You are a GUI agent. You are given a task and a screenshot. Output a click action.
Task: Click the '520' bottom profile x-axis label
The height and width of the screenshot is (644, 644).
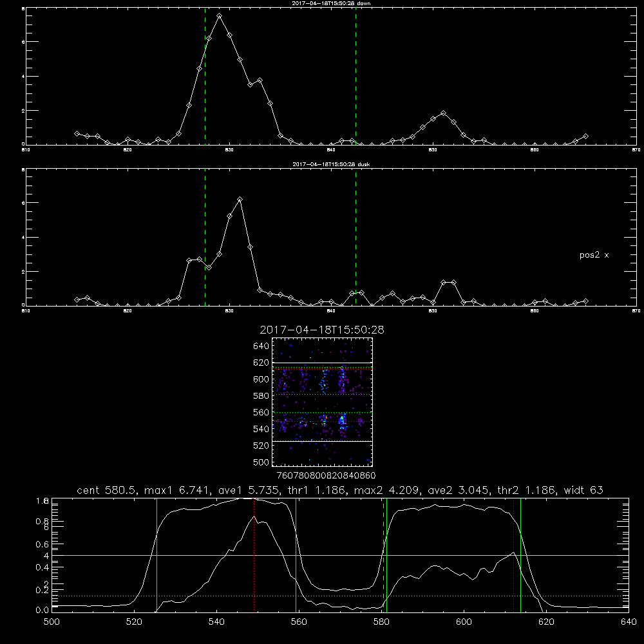pos(134,622)
